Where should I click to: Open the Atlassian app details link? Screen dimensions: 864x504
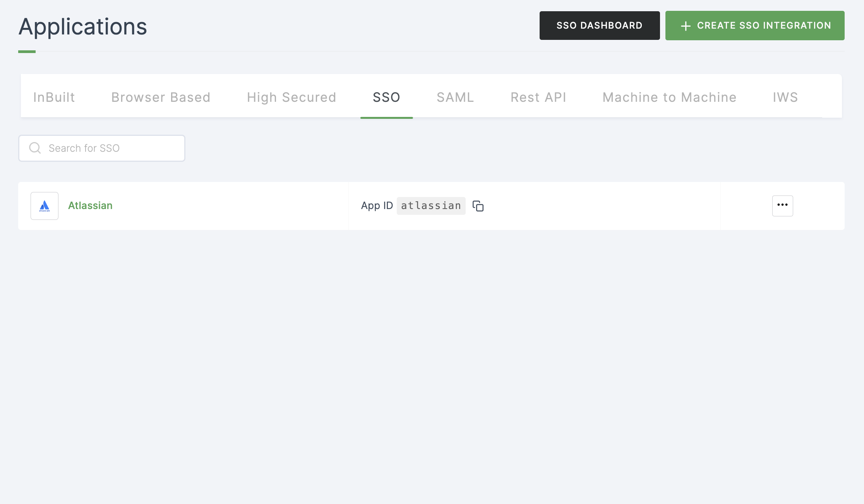point(90,205)
